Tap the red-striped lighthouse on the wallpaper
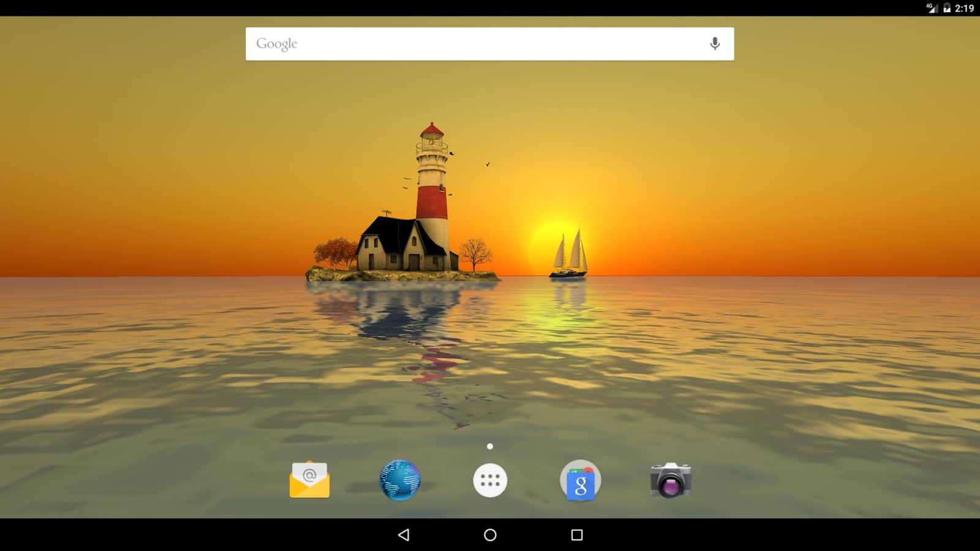980x551 pixels. click(x=432, y=184)
